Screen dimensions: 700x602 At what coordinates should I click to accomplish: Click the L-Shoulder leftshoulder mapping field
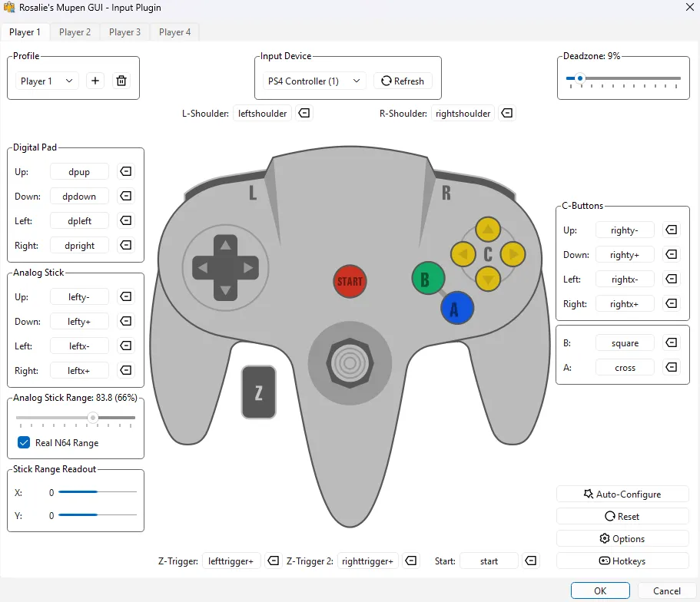coord(263,114)
